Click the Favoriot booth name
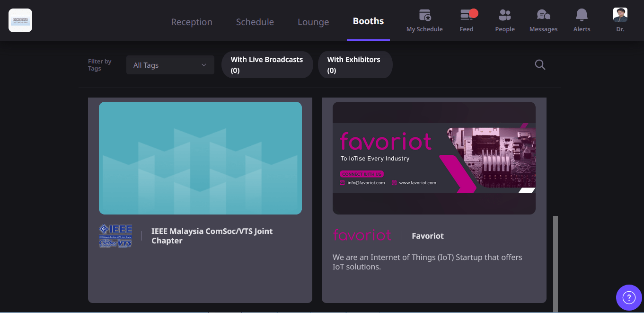Image resolution: width=644 pixels, height=313 pixels. pos(428,236)
